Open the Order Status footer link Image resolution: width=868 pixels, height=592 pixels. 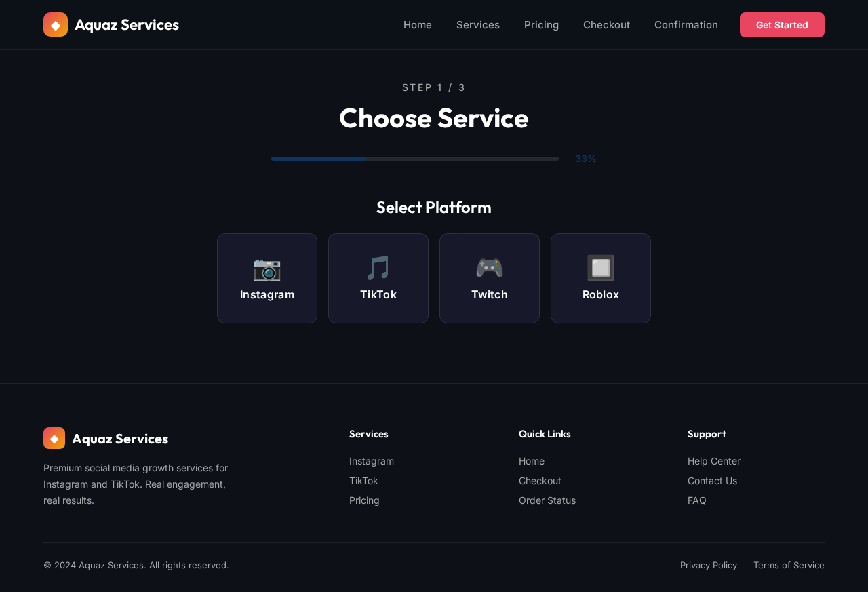click(547, 500)
